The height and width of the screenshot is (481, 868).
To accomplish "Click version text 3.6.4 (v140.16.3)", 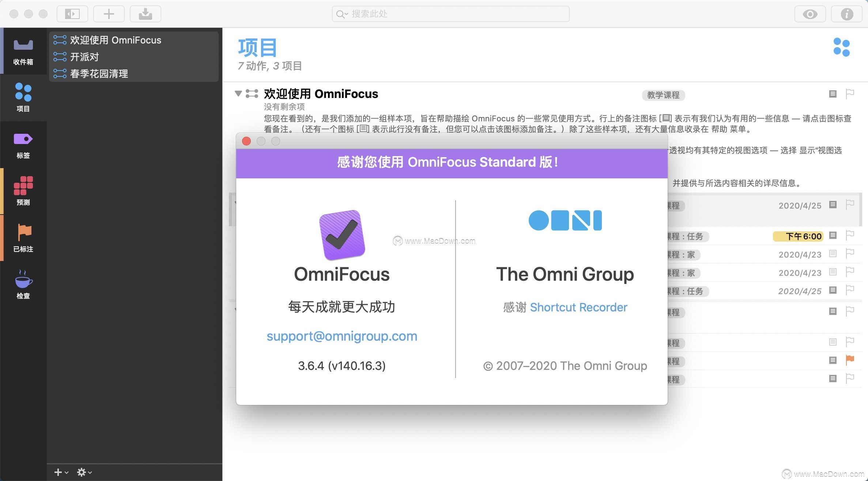I will click(x=342, y=366).
